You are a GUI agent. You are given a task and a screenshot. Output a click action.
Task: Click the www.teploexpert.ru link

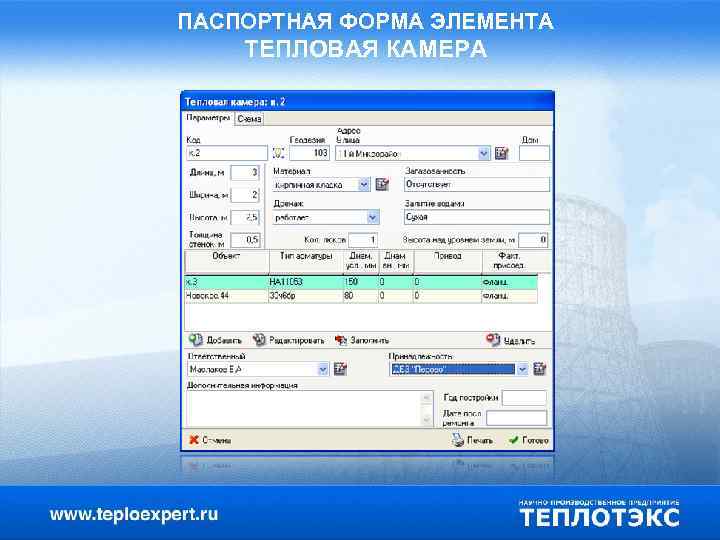(x=134, y=514)
